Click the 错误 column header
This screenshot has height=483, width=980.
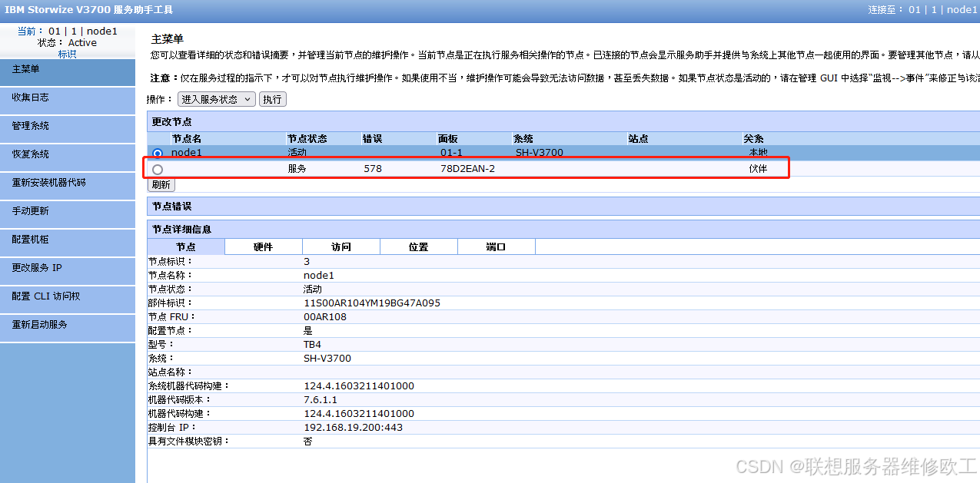point(373,139)
